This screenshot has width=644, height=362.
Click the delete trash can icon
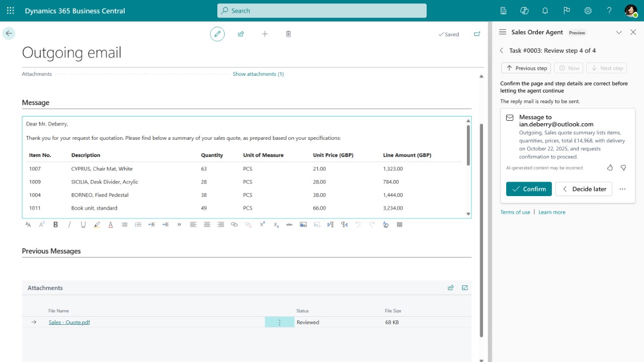288,34
